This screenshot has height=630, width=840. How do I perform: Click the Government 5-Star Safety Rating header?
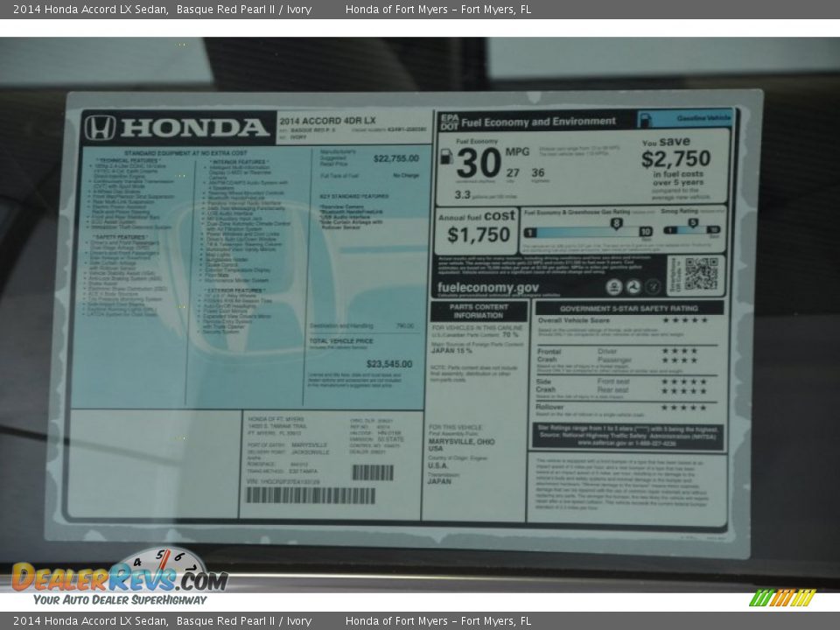click(629, 308)
